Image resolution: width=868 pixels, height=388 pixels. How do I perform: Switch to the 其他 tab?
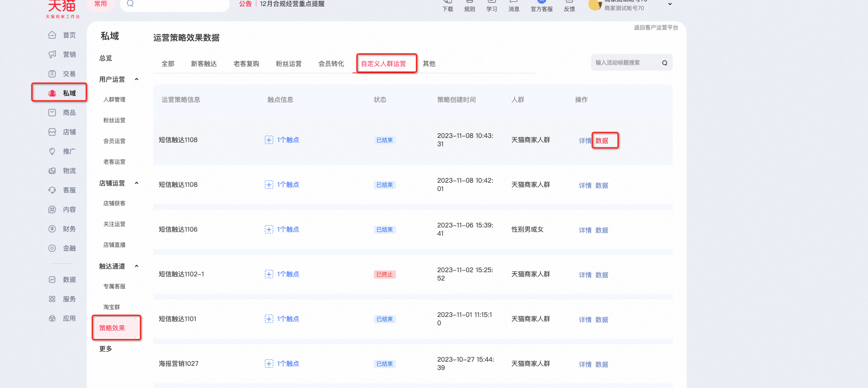(429, 64)
